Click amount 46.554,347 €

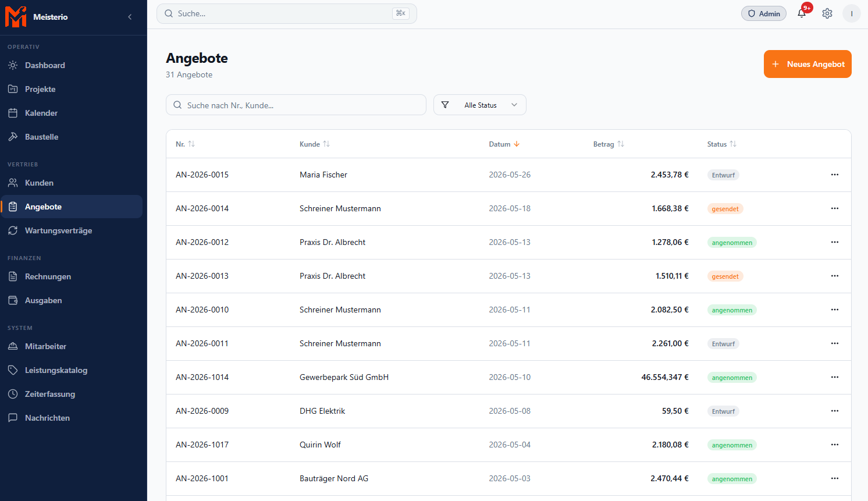coord(665,377)
